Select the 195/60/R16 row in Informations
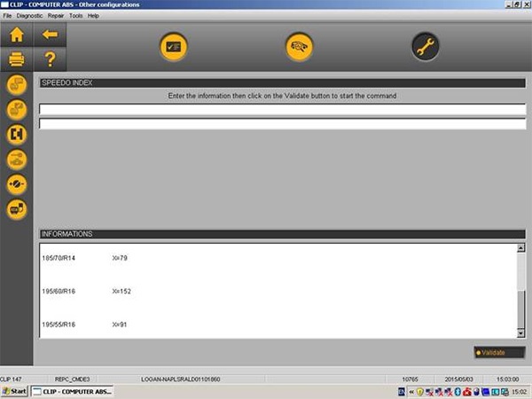The height and width of the screenshot is (399, 532). coord(59,291)
